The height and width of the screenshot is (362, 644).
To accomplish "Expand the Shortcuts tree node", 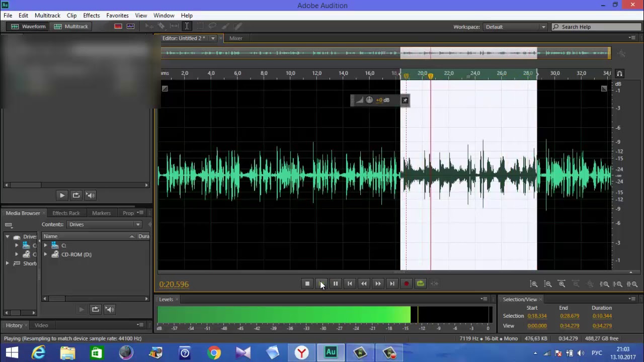I will click(x=7, y=263).
